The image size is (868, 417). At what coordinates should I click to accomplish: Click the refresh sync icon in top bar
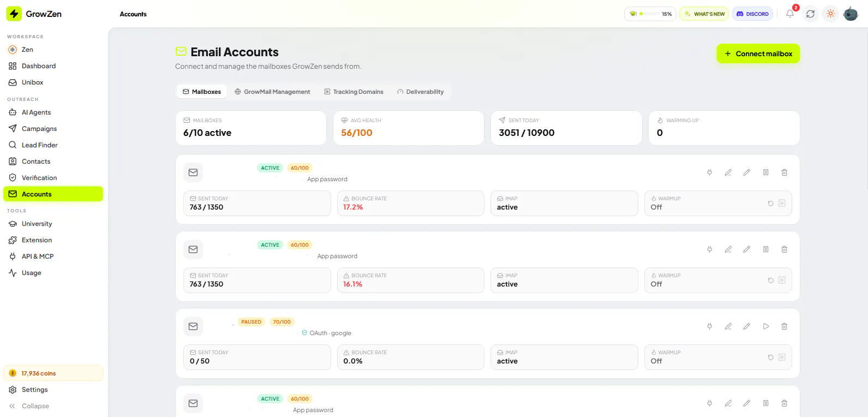[x=810, y=14]
